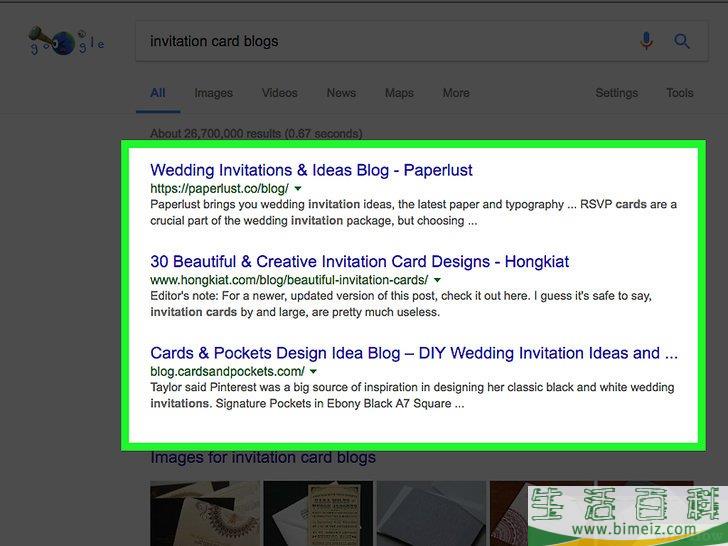Open 30 Beautiful & Creative Invitation Card Designs link

click(359, 261)
